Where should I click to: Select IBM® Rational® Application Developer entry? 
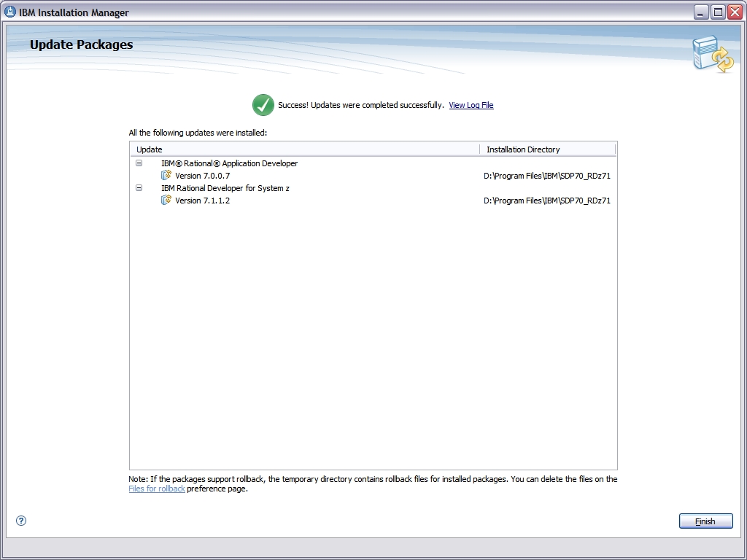230,163
